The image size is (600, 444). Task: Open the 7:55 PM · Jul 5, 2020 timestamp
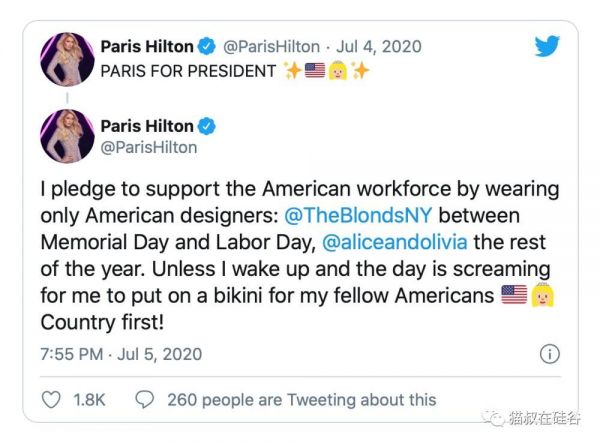tap(121, 354)
